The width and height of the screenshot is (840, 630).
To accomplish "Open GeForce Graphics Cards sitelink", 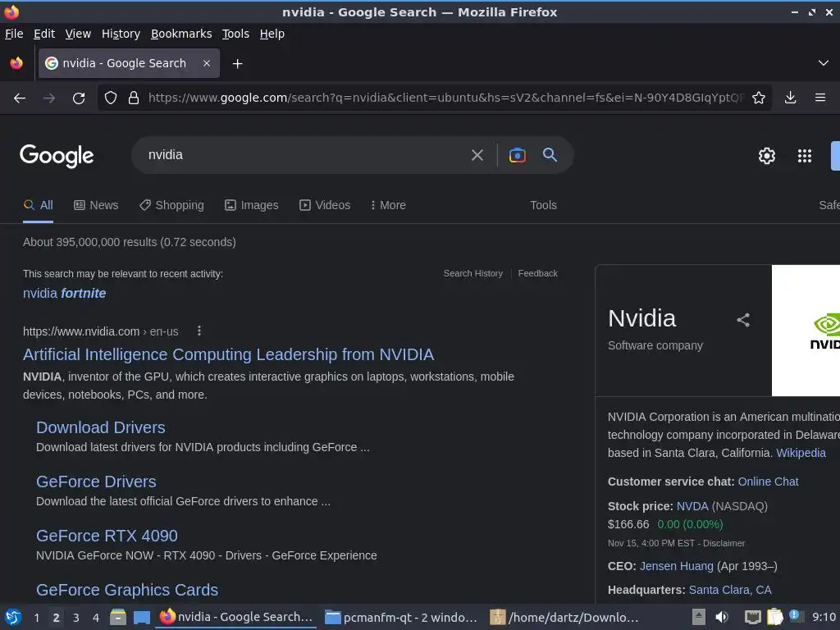I will (127, 589).
